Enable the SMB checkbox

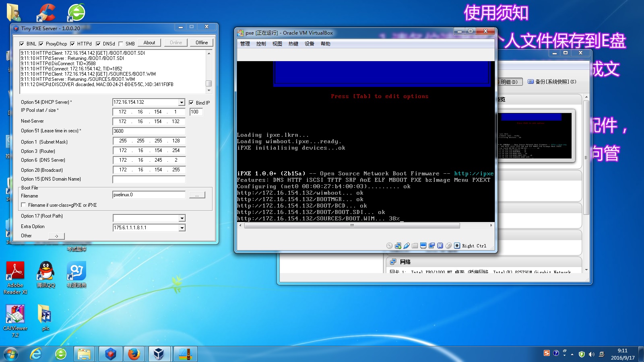pyautogui.click(x=121, y=44)
